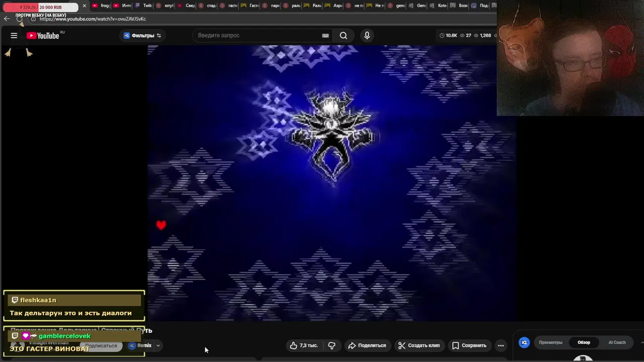644x362 pixels.
Task: Dislike the video with the thumbs-down icon
Action: click(332, 345)
